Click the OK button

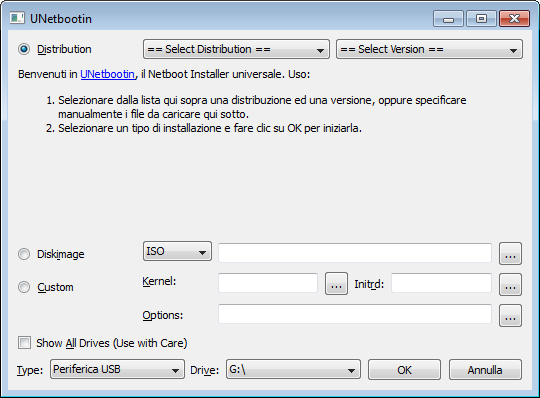click(404, 370)
